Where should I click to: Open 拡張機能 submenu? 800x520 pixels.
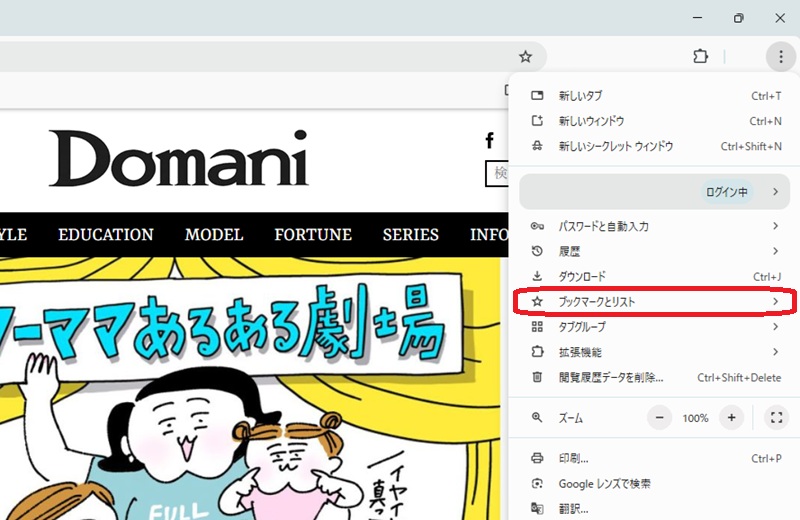pyautogui.click(x=654, y=352)
